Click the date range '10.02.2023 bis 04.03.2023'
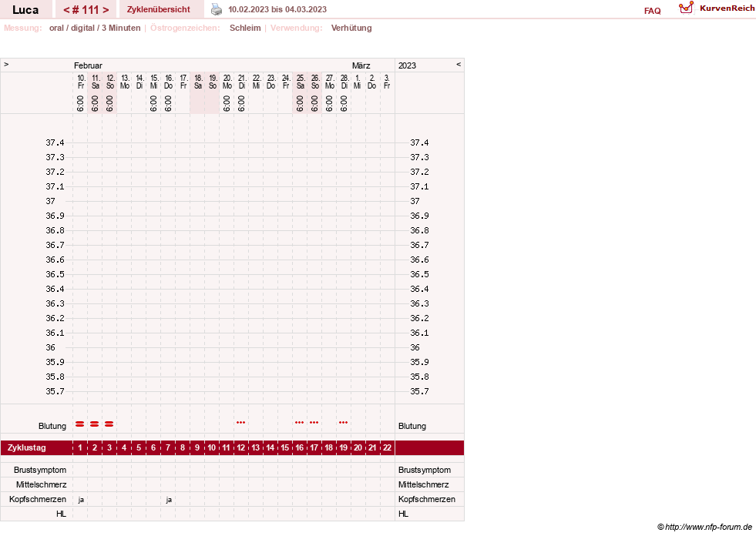Viewport: 756px width, 536px height. [x=277, y=9]
